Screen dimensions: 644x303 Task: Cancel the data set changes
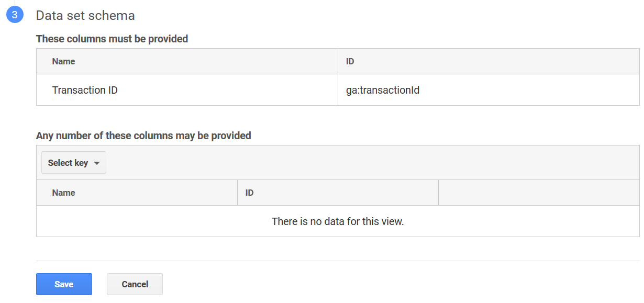point(135,284)
